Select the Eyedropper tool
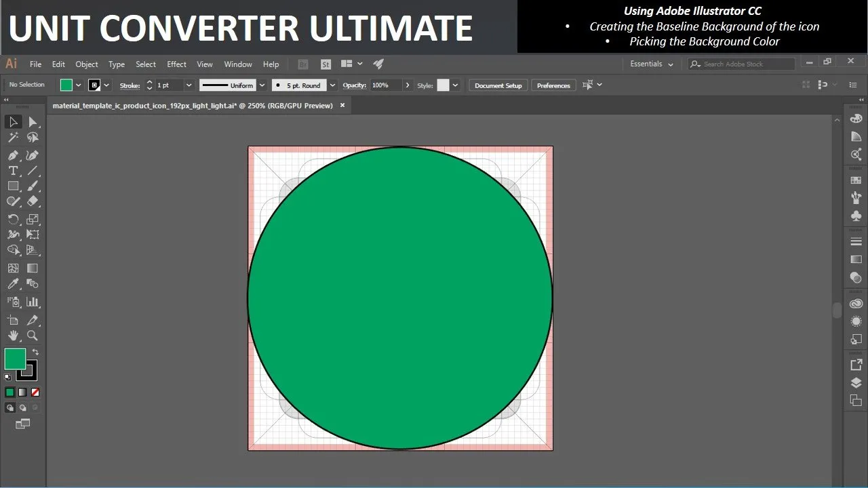Screen dimensions: 868x488 click(13, 284)
